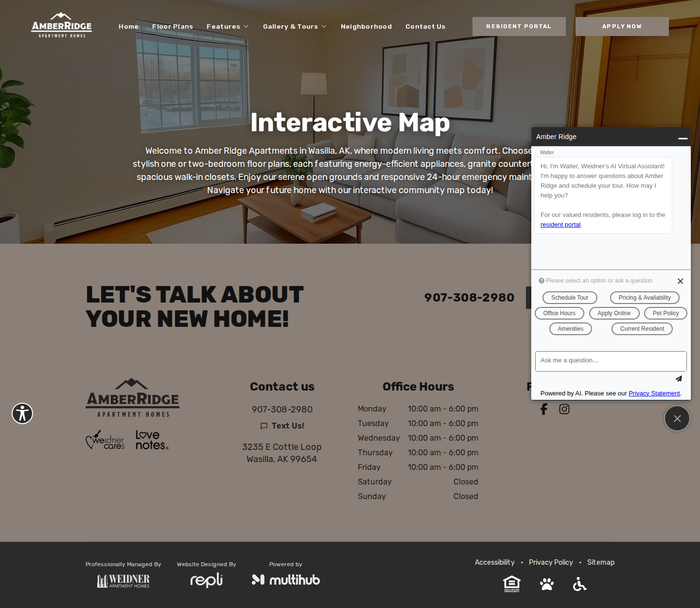Screen dimensions: 700x608
Task: Click the Apply Now button
Action: point(622,26)
